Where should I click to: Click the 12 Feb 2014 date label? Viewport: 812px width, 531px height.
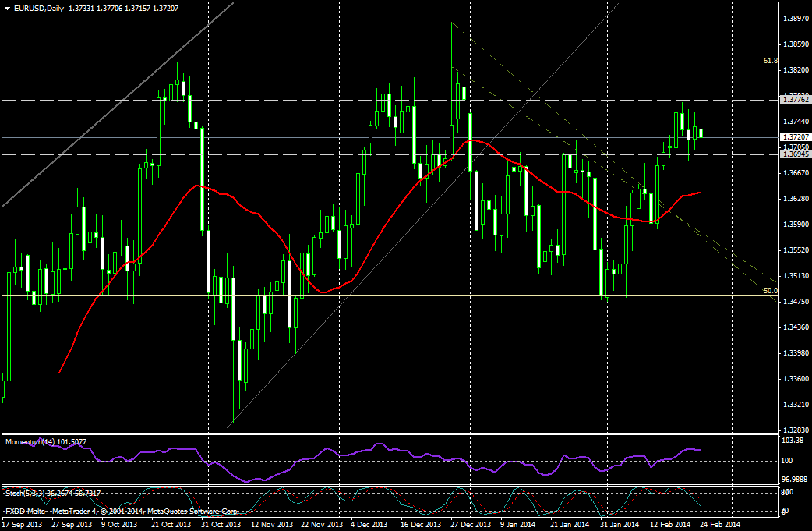coord(671,525)
